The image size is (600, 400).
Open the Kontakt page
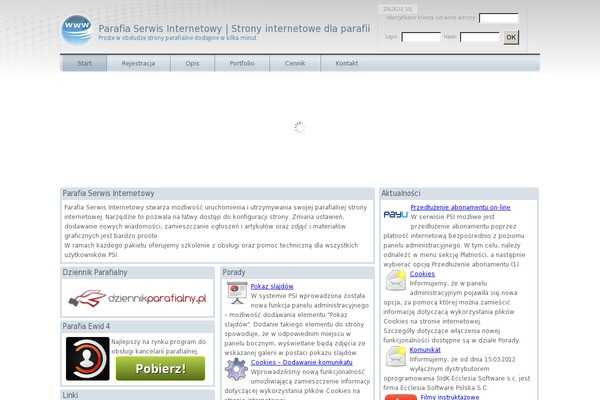click(x=347, y=63)
